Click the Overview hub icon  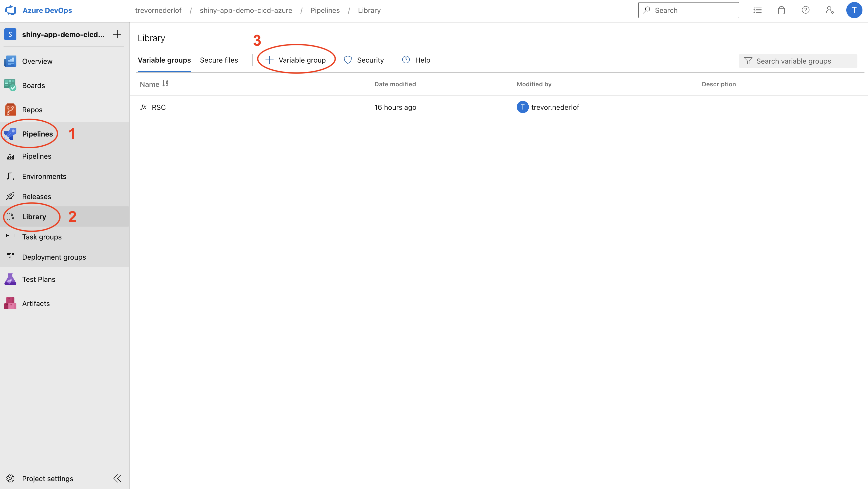(10, 61)
